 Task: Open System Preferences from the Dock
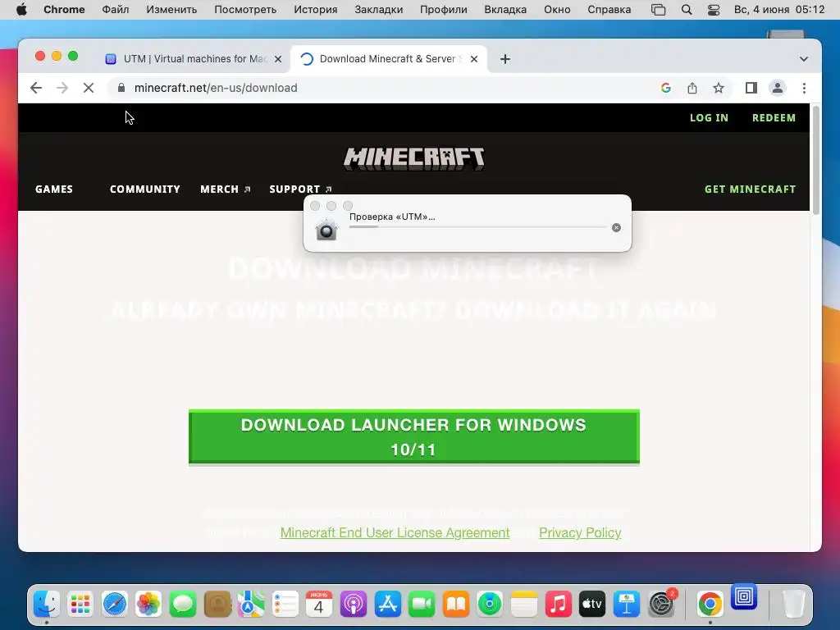tap(661, 605)
